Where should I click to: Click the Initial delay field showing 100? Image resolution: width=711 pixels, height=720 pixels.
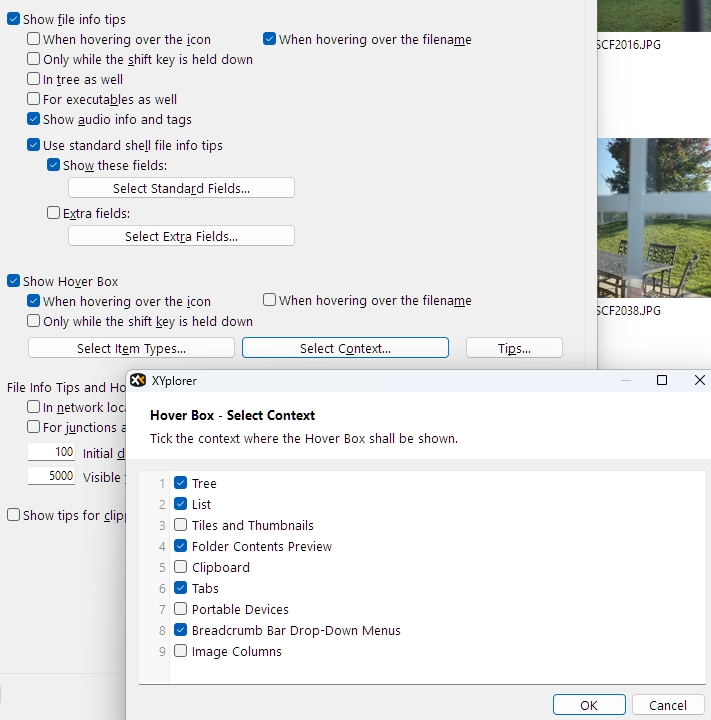(51, 452)
